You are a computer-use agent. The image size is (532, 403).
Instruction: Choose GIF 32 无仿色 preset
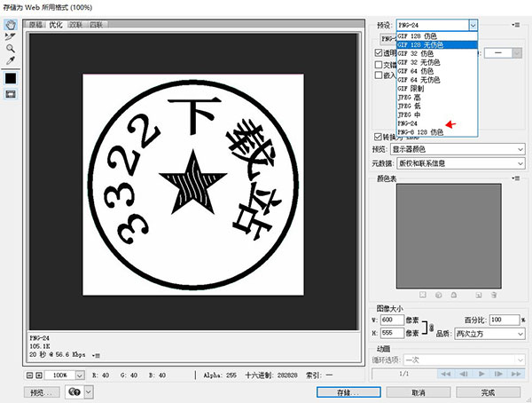[x=437, y=62]
